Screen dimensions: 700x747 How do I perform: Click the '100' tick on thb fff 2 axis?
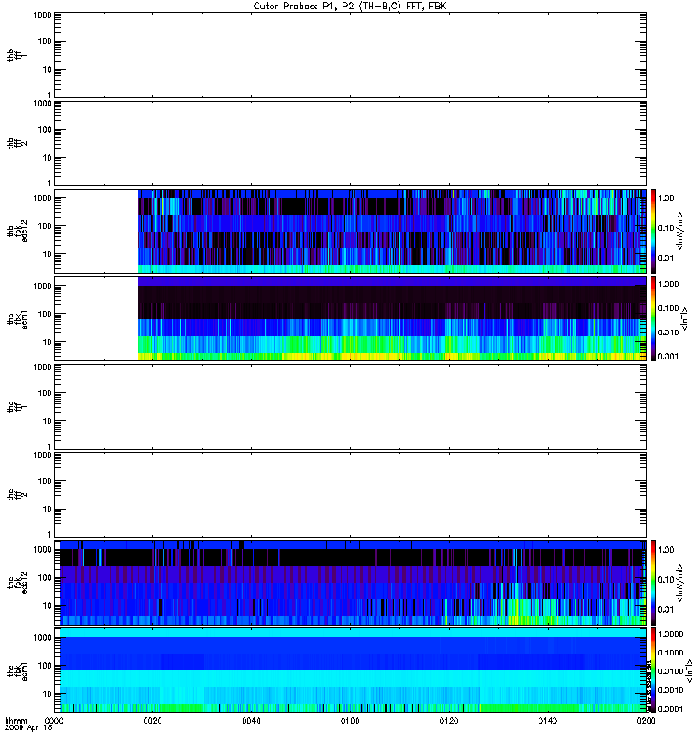click(x=45, y=130)
